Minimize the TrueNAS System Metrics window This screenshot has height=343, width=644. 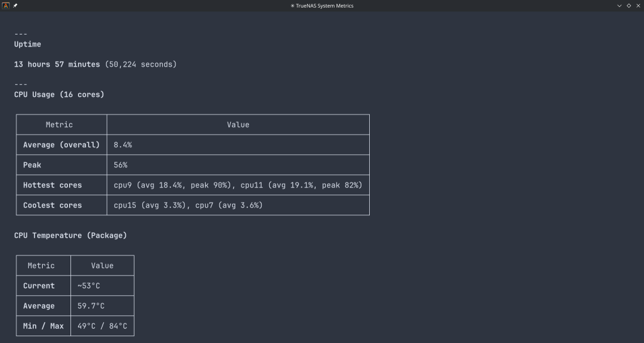[619, 6]
